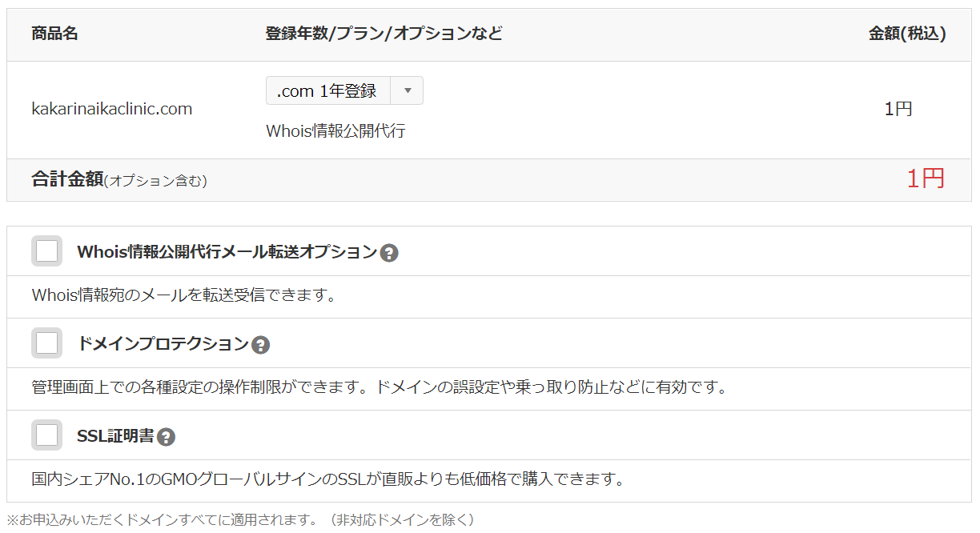Click the 1円 price in domain row
This screenshot has width=980, height=533.
coord(898,109)
